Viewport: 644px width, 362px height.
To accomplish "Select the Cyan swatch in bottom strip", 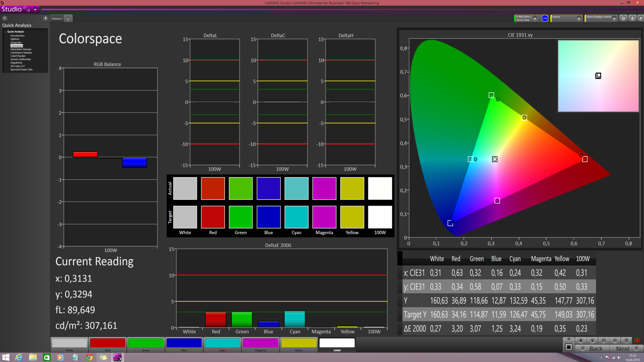I will point(222,343).
